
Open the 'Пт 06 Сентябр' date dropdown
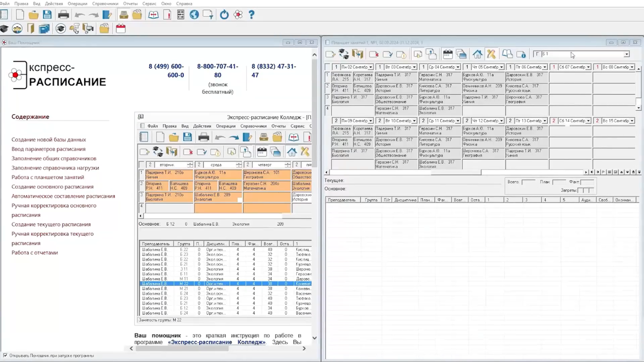(545, 68)
